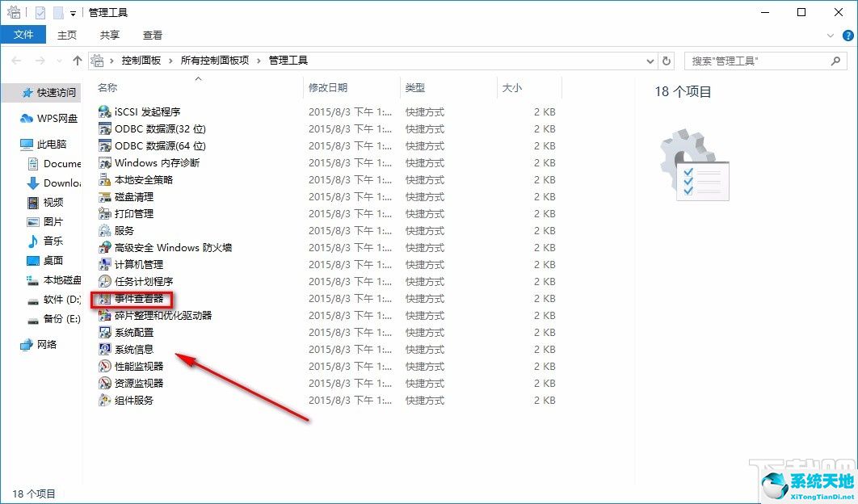Open Documents folder in navigation pane
This screenshot has width=858, height=504.
point(55,164)
